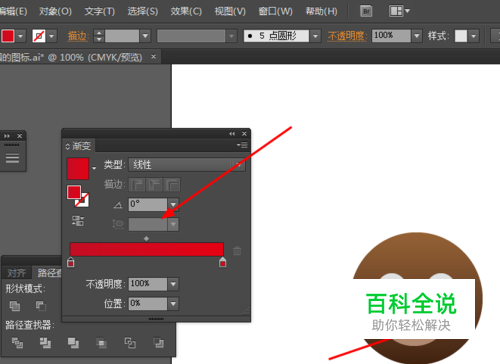Collapse the gradient panel with double arrows

232,134
